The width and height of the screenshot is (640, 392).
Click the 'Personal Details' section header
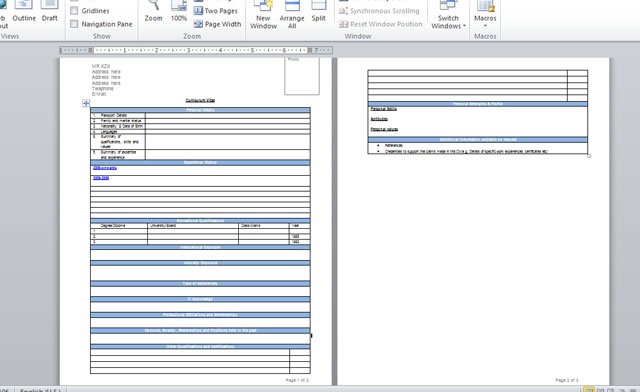[200, 110]
